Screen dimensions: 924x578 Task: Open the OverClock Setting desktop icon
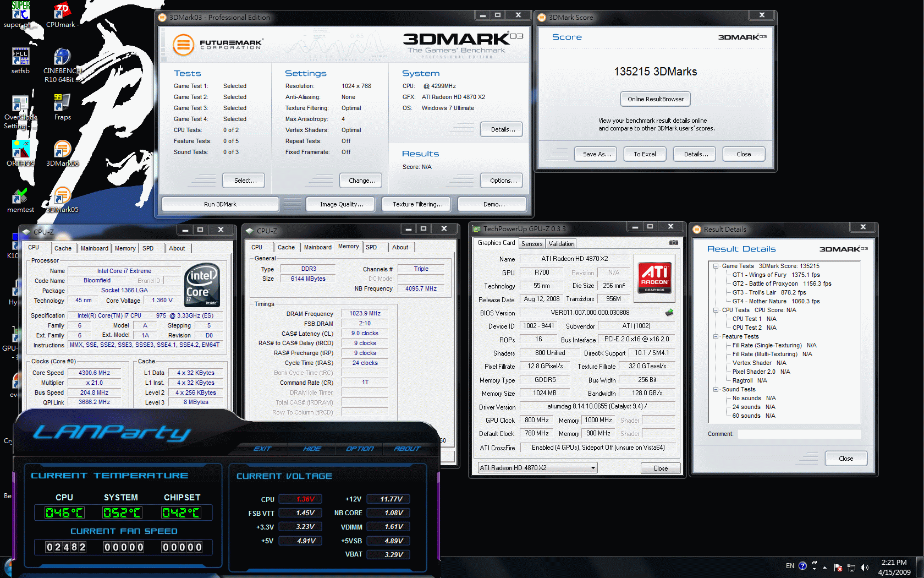[20, 112]
